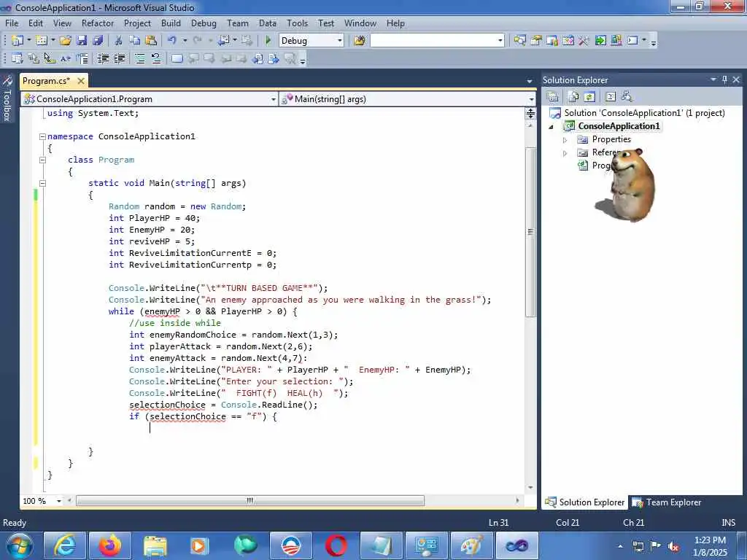Click the Copy toolbar icon
Screen dimensions: 747x560
135,41
